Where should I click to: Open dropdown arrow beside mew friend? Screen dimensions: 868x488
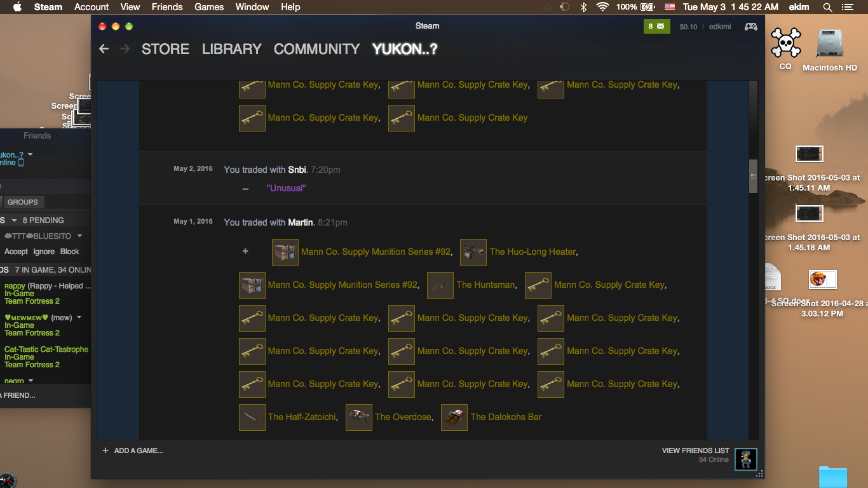tap(79, 317)
